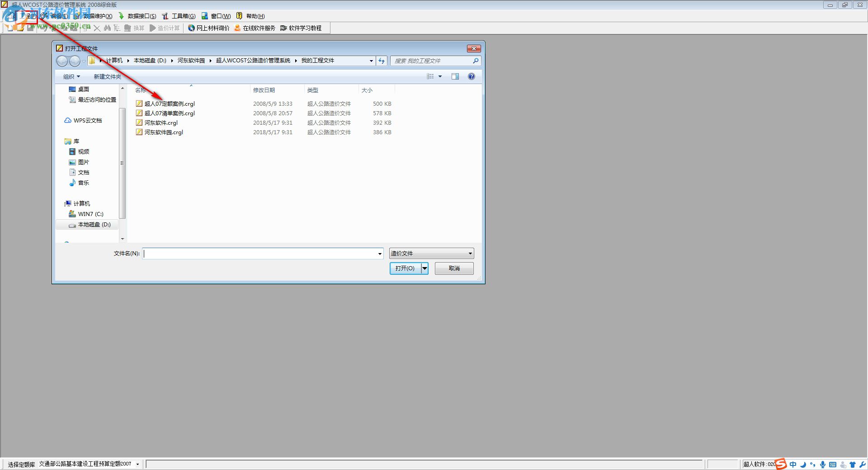Viewport: 868px width, 470px height.
Task: Select the 图片 library
Action: point(79,162)
